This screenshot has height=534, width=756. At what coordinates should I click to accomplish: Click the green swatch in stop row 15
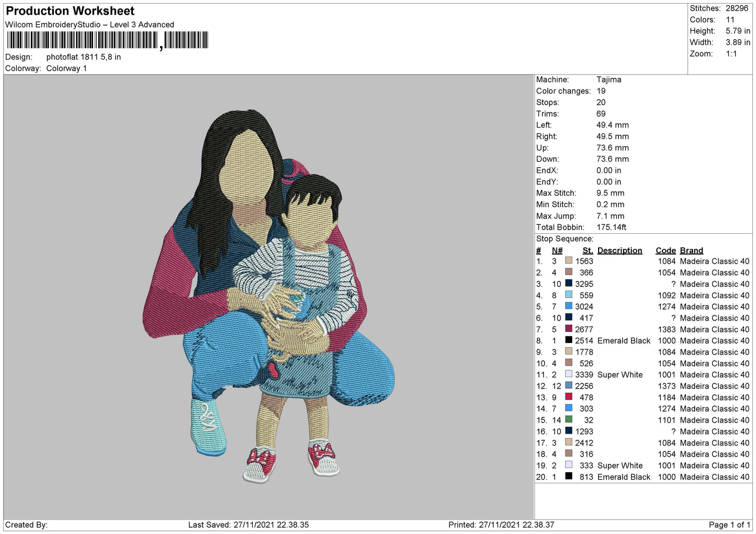point(568,419)
